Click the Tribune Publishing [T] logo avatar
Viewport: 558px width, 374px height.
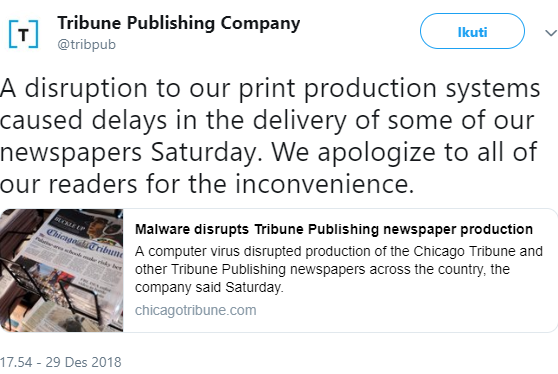point(23,34)
